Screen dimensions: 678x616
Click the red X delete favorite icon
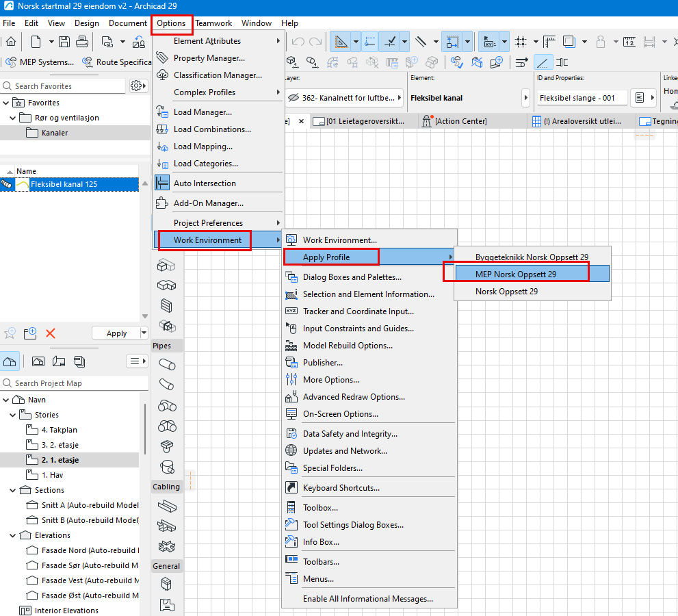click(50, 333)
